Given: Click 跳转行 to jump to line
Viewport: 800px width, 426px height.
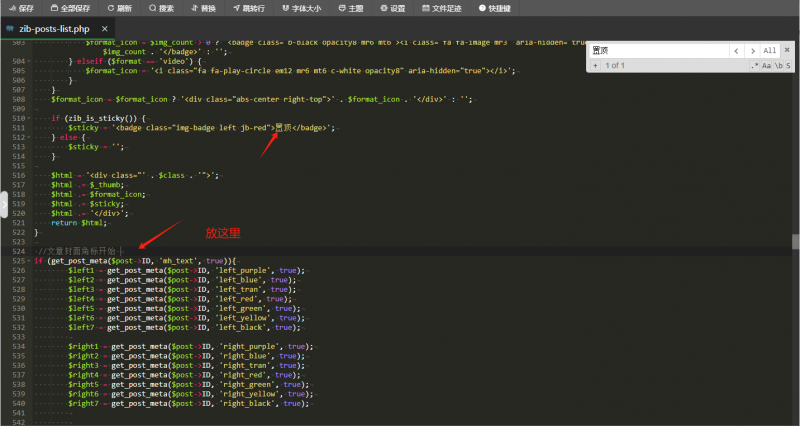Looking at the screenshot, I should click(x=249, y=8).
